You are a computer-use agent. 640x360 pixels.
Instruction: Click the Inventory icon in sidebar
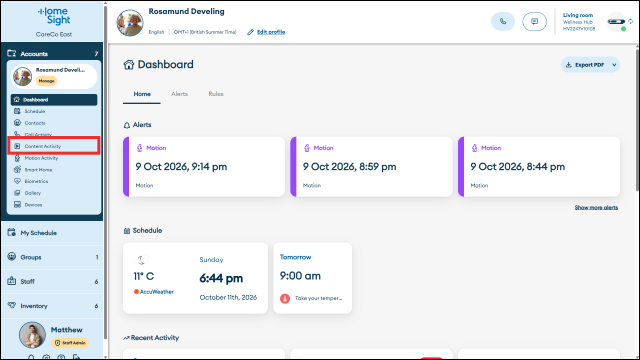click(x=11, y=305)
